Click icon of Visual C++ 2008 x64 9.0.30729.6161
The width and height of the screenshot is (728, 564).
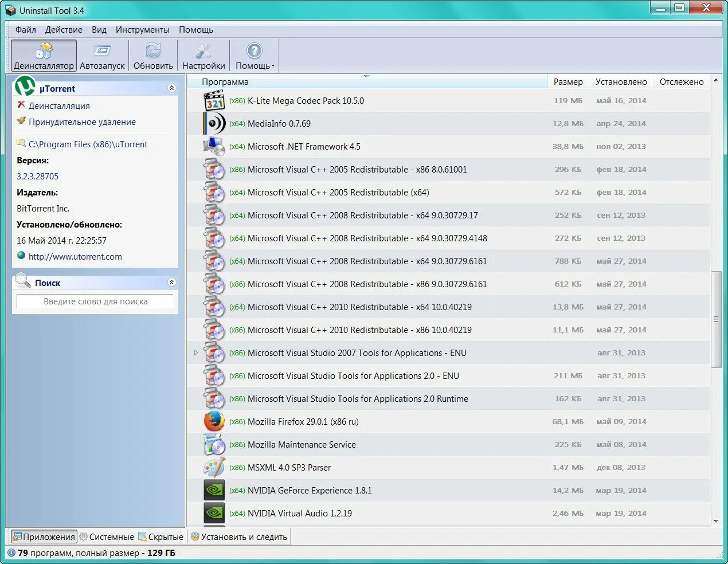[214, 261]
